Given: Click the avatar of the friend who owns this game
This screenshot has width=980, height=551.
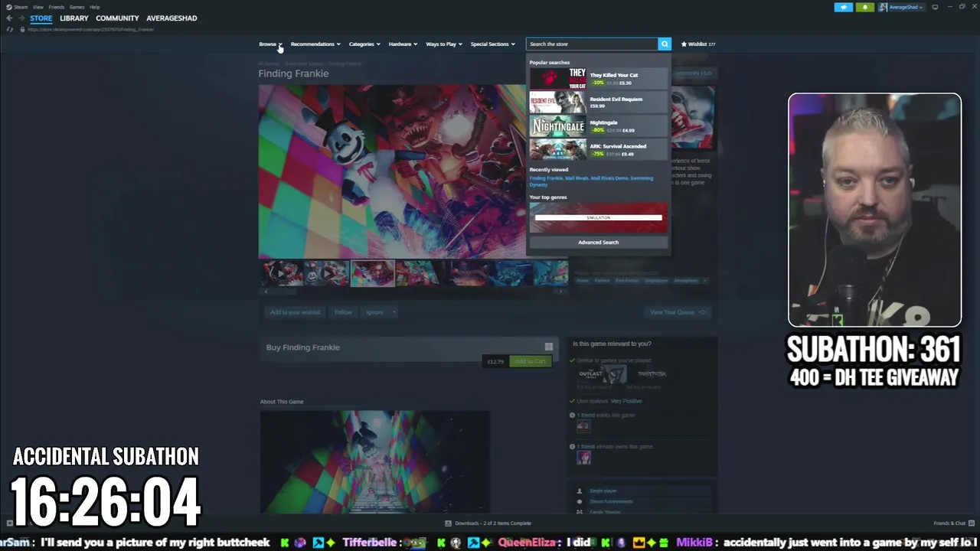Looking at the screenshot, I should [x=583, y=458].
